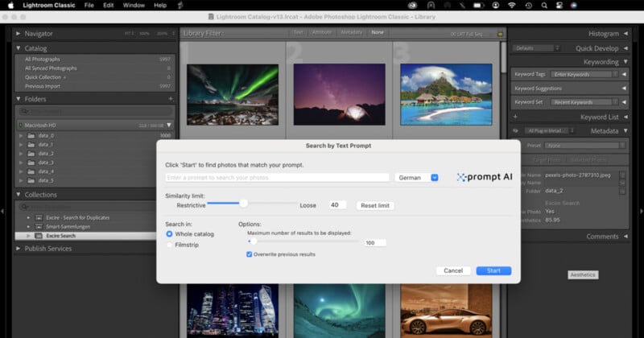Image resolution: width=644 pixels, height=338 pixels.
Task: Expand the Comments panel
Action: pyautogui.click(x=625, y=236)
